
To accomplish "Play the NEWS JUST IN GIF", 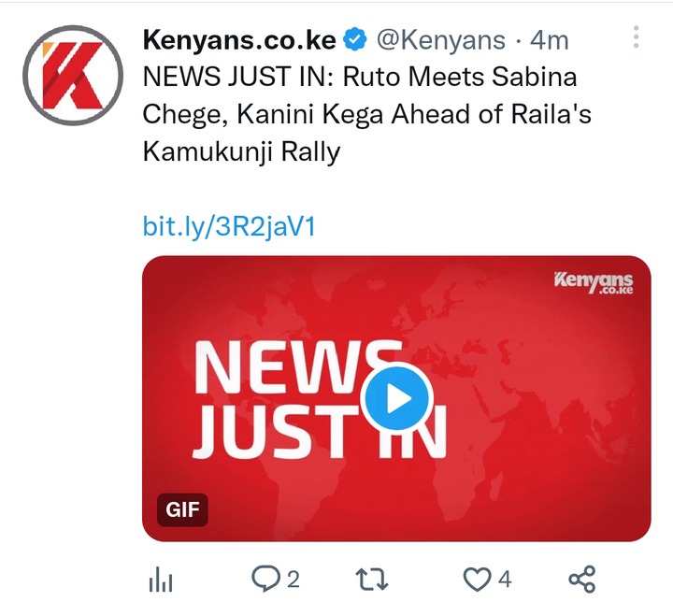I will coord(396,398).
